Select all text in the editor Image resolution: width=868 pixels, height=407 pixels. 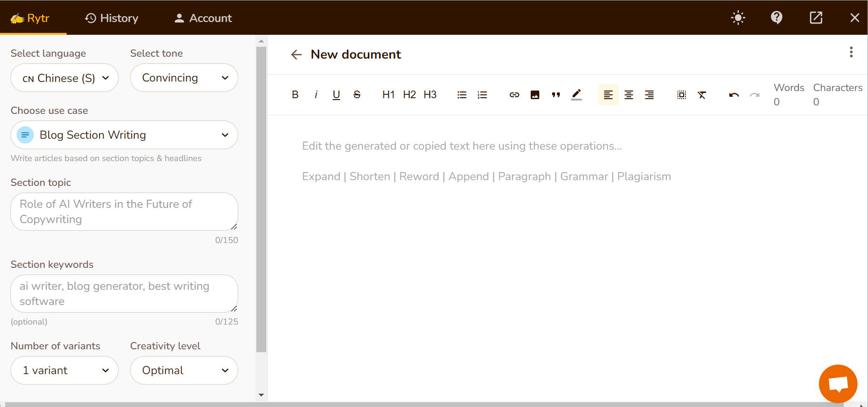coord(682,95)
